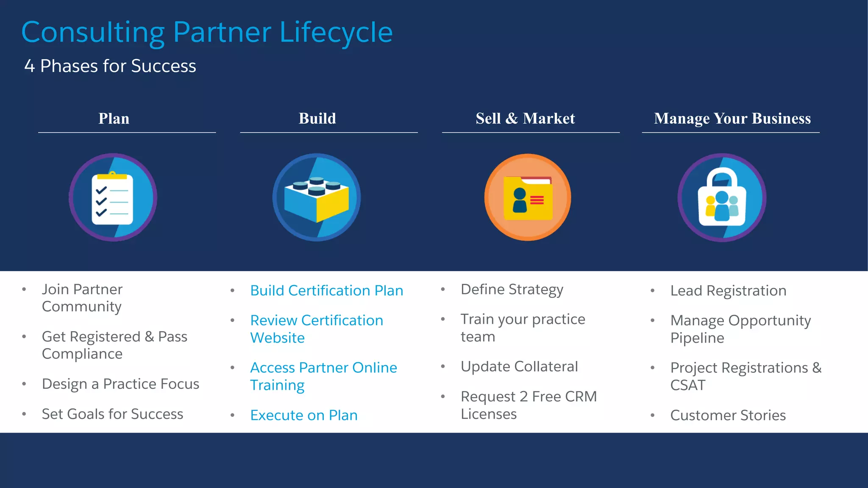Click Update Collateral bullet
The height and width of the screenshot is (488, 868).
(519, 366)
